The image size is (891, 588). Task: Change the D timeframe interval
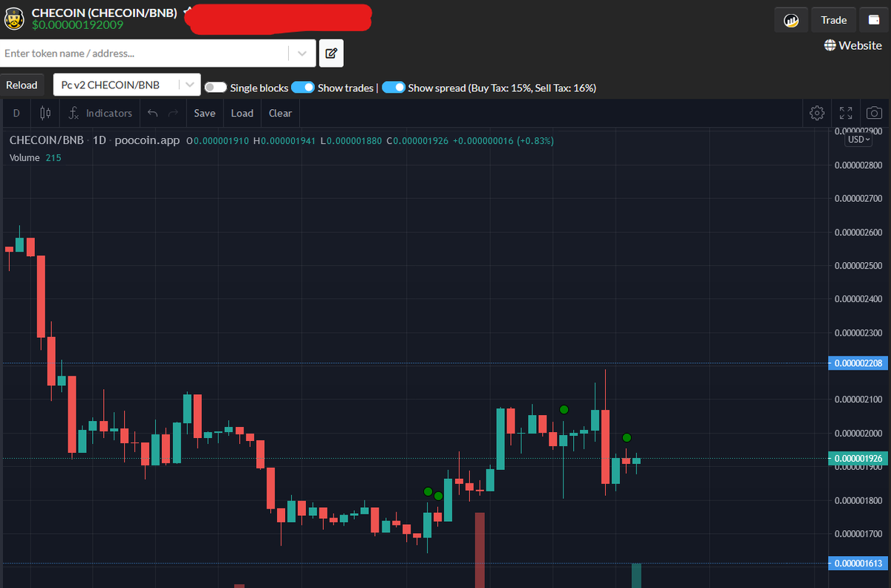coord(16,113)
